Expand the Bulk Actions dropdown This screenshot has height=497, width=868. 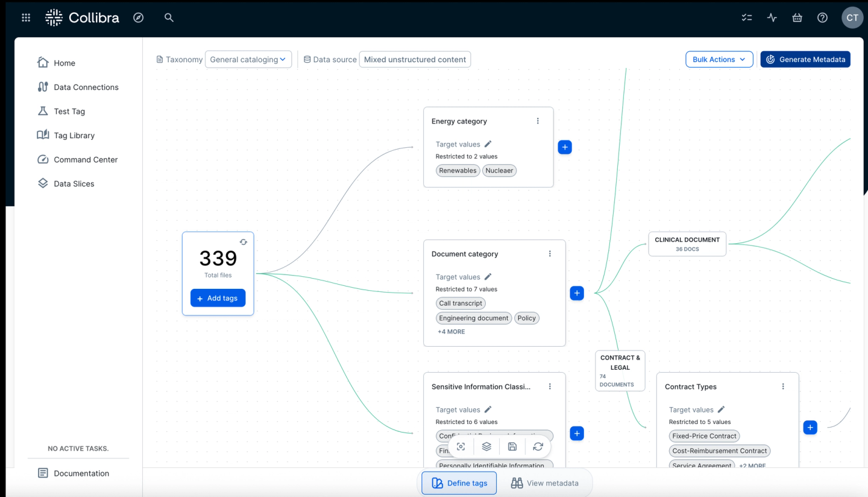click(719, 60)
